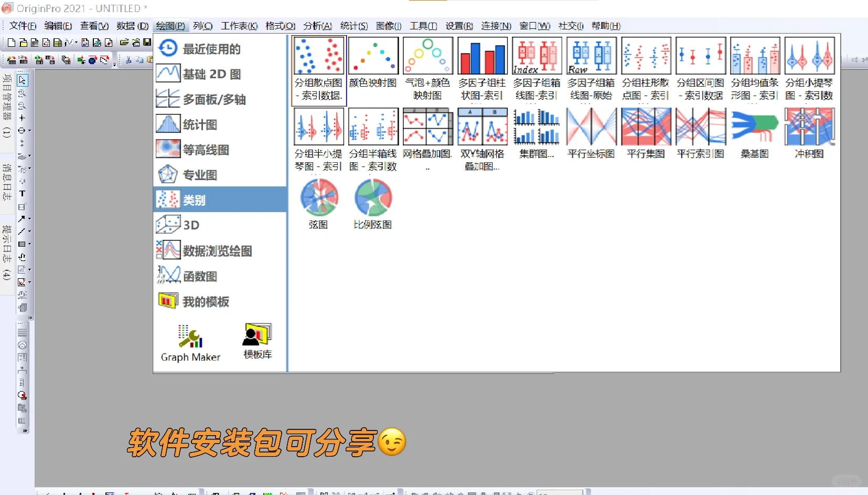This screenshot has width=868, height=495.
Task: Select 分组均值条形图-索引 plot
Action: tap(755, 69)
